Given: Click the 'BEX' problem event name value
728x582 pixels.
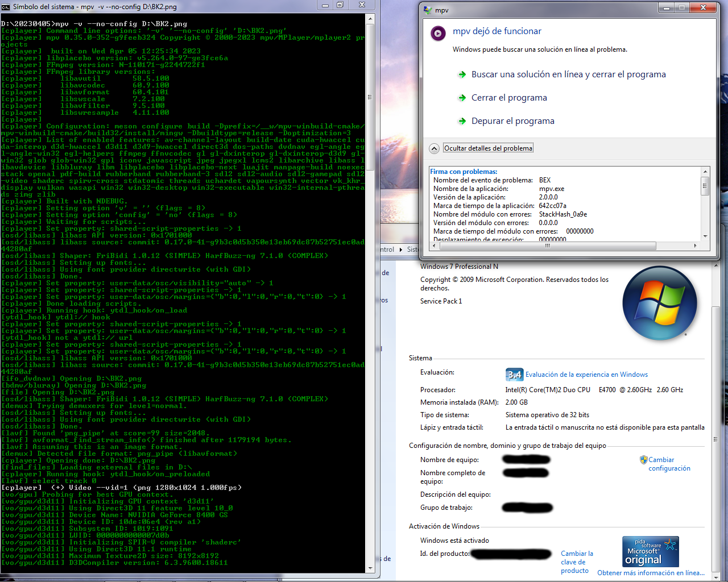Looking at the screenshot, I should point(545,180).
